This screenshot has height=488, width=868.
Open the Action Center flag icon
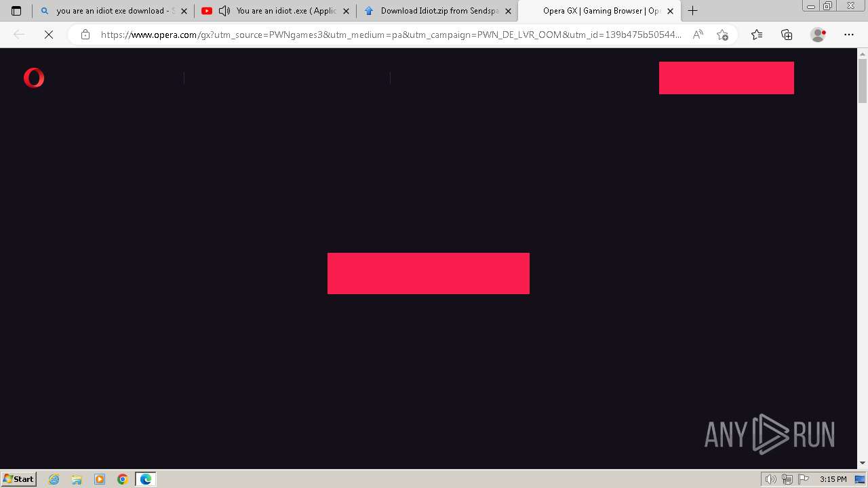point(804,479)
